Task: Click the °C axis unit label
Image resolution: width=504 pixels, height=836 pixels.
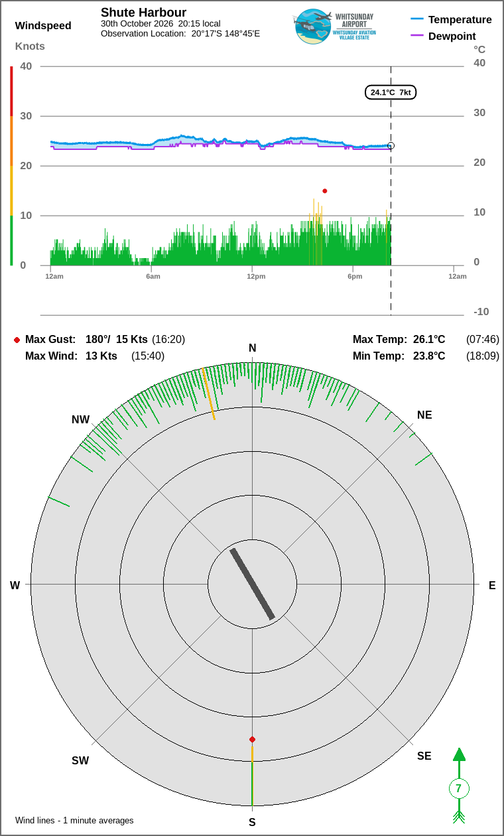Action: (479, 50)
